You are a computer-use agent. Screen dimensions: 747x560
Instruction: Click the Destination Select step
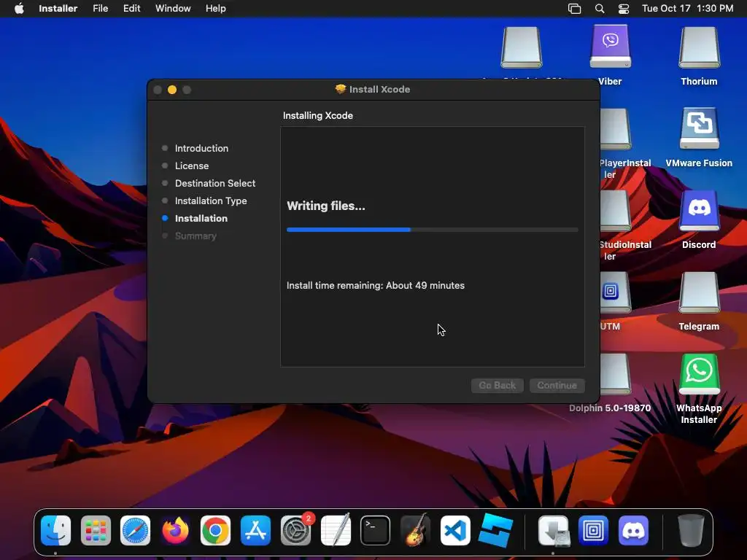coord(215,183)
